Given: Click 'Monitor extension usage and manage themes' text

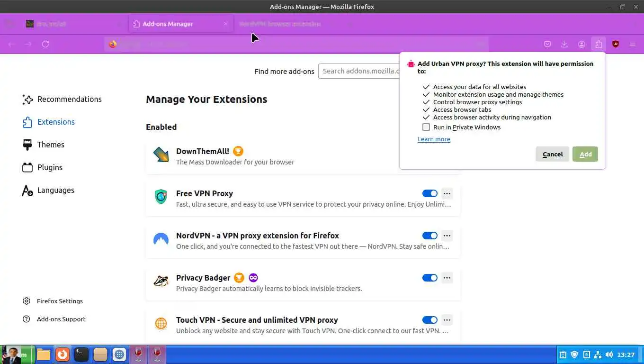Looking at the screenshot, I should [498, 94].
